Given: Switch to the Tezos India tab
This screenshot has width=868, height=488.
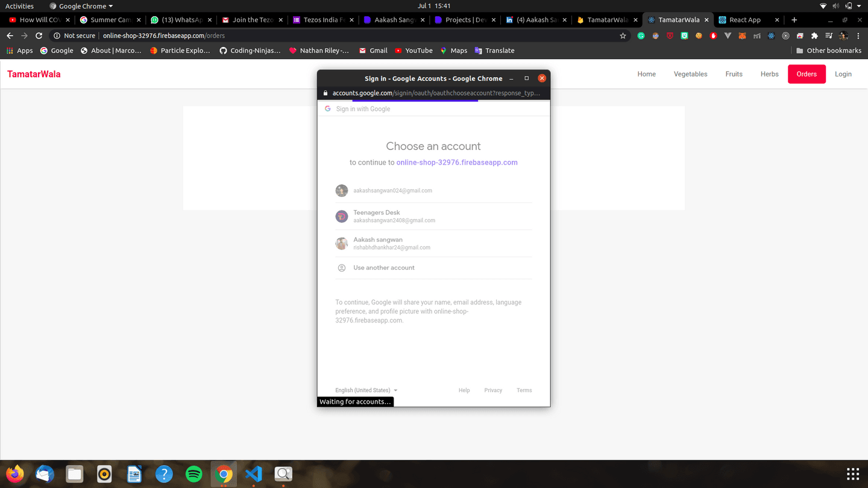Looking at the screenshot, I should (324, 20).
